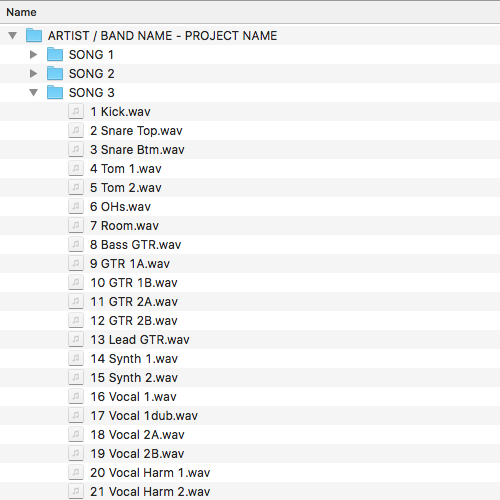The image size is (500, 500).
Task: Select the file name 6 OHs.wav
Action: 121,207
